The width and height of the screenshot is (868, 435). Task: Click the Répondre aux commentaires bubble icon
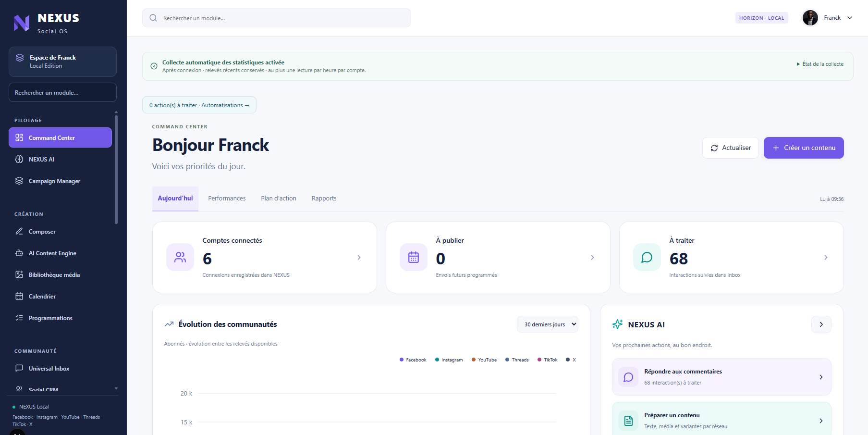point(628,377)
